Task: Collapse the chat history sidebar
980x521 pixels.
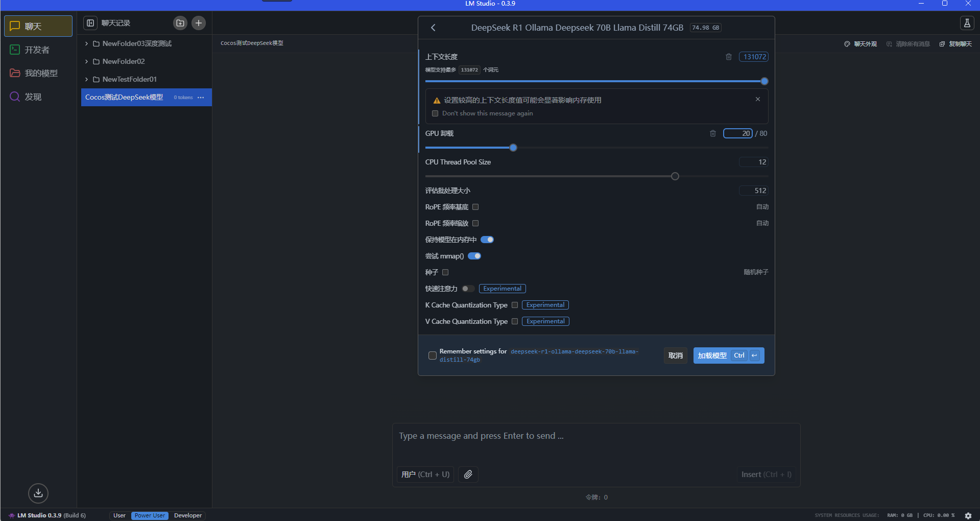Action: pos(90,23)
